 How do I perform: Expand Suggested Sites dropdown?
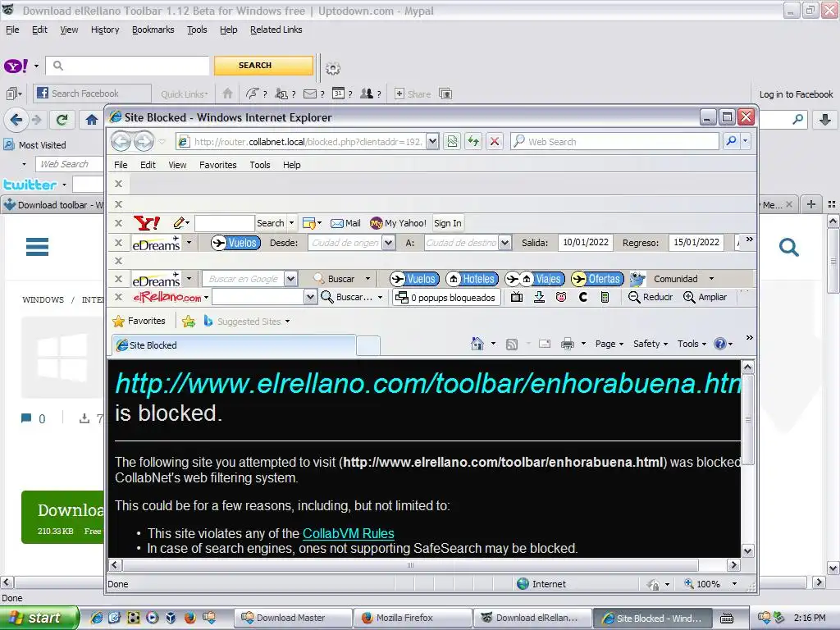click(x=288, y=322)
